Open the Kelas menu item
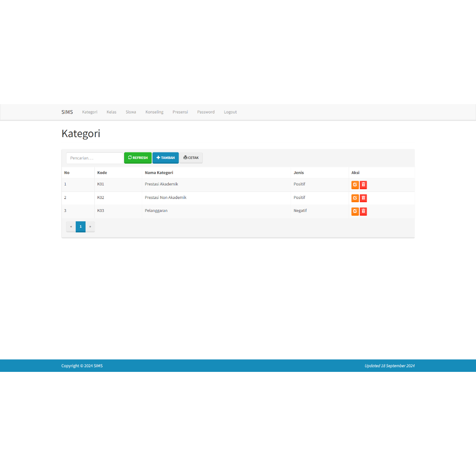 (x=111, y=112)
